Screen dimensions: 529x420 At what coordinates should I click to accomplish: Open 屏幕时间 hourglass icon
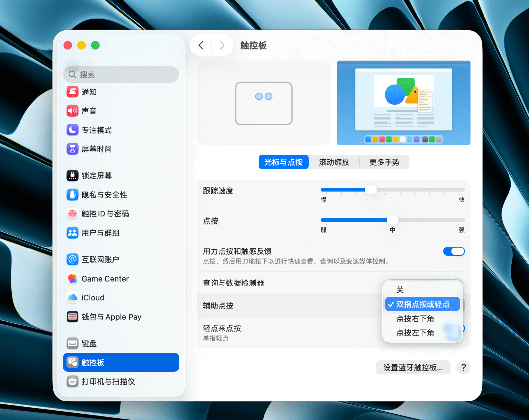tap(72, 149)
